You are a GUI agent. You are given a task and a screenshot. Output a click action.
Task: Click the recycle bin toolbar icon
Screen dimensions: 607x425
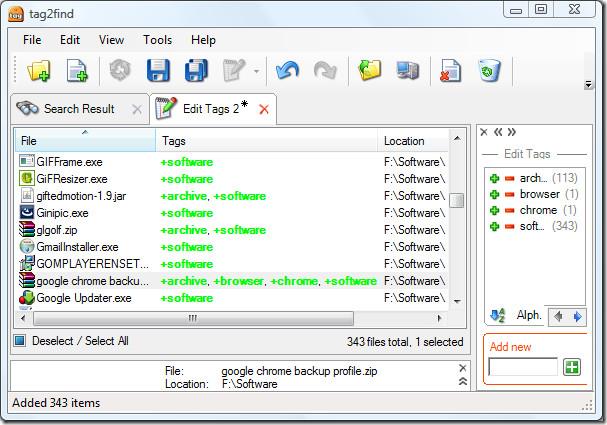click(x=488, y=71)
